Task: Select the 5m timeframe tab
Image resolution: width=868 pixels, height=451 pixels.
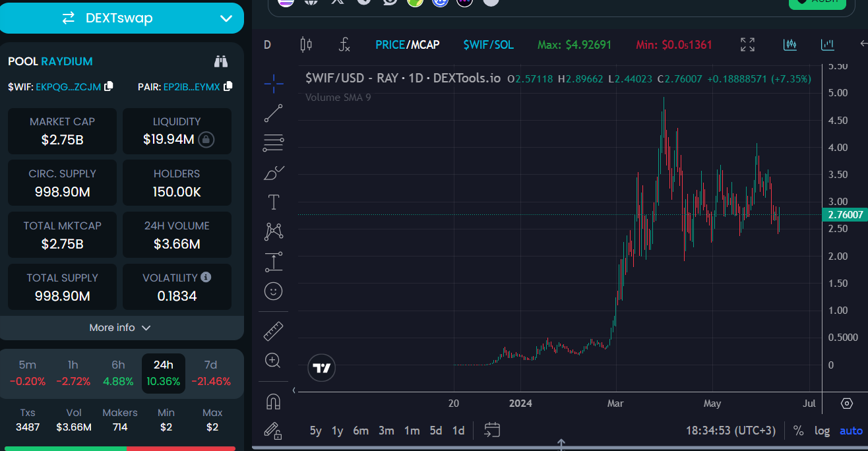Action: [x=28, y=373]
